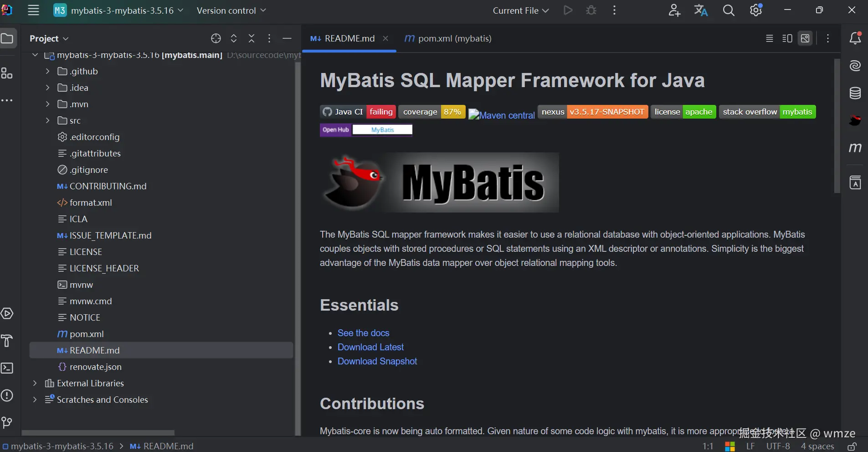
Task: Open the Version control dropdown
Action: pos(231,10)
